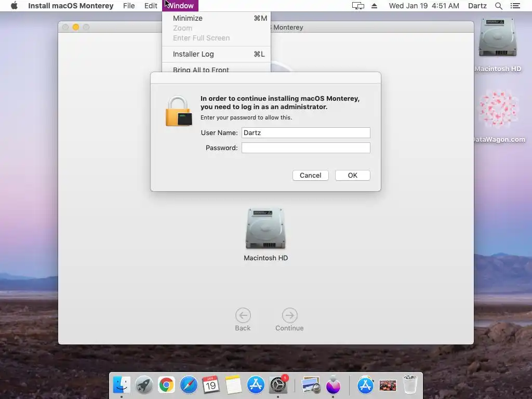
Task: Open the Trash in the Dock
Action: coord(410,384)
